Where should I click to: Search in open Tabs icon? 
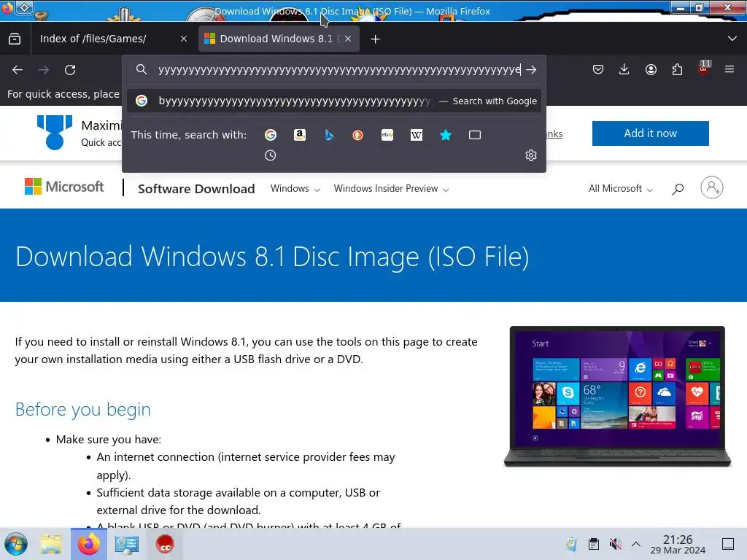point(474,135)
